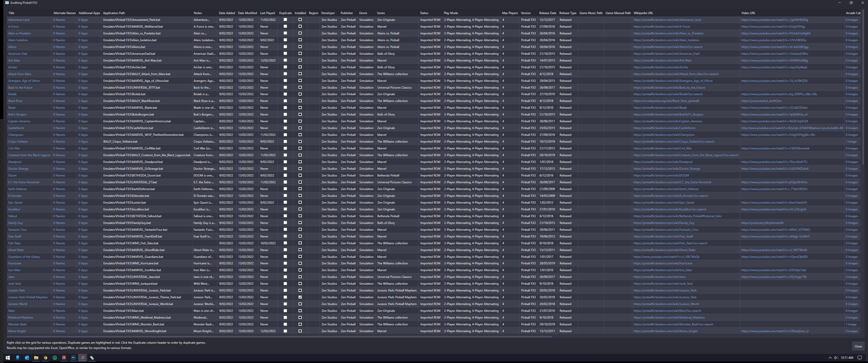Open Outlook from the taskbar
This screenshot has height=363, width=868.
[27, 358]
